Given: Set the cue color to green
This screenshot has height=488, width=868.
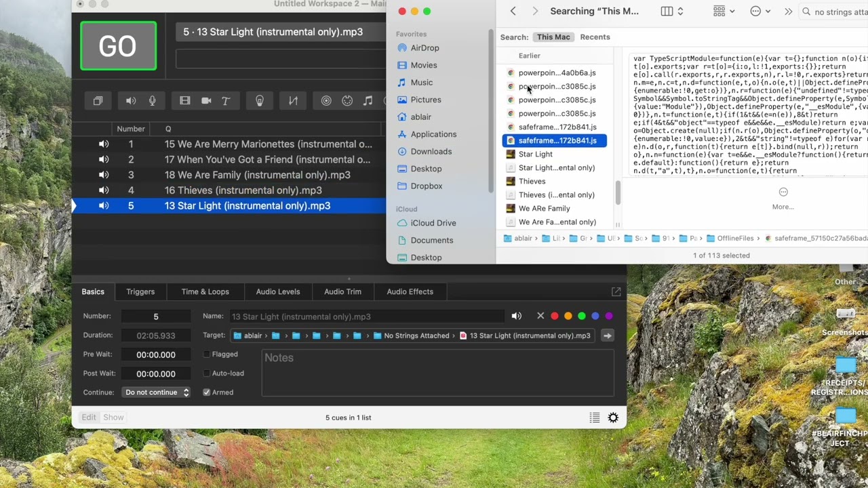Looking at the screenshot, I should point(582,316).
